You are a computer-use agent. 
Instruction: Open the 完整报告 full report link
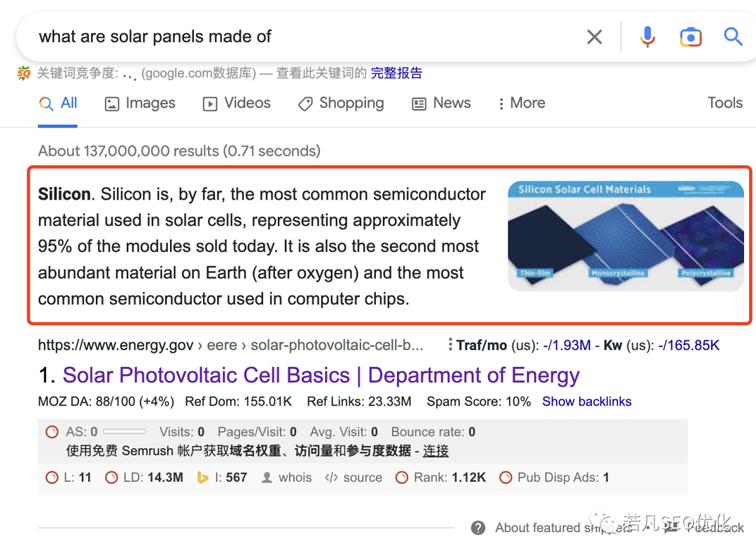pyautogui.click(x=396, y=73)
